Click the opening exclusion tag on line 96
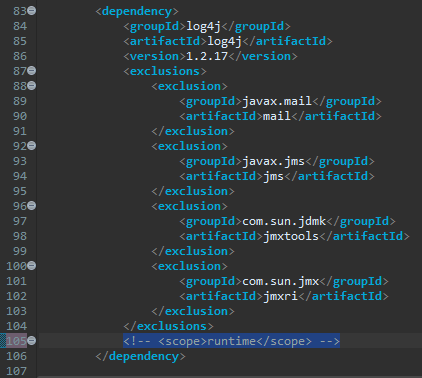422x378 pixels. [189, 206]
